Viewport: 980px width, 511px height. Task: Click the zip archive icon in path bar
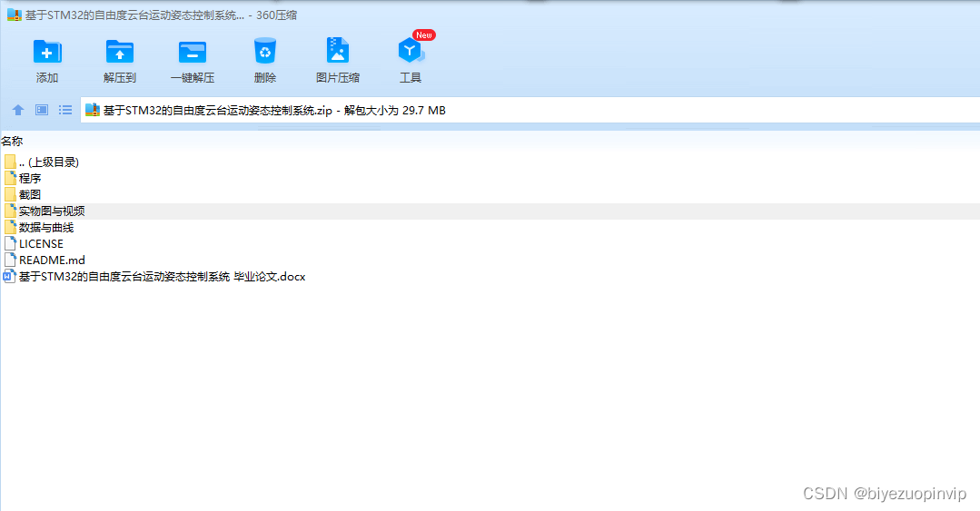click(93, 110)
